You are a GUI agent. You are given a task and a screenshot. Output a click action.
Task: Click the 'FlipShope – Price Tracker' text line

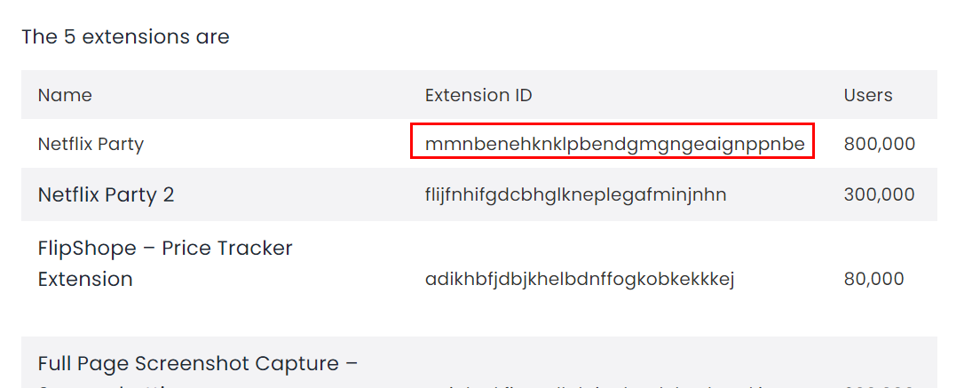(x=165, y=249)
